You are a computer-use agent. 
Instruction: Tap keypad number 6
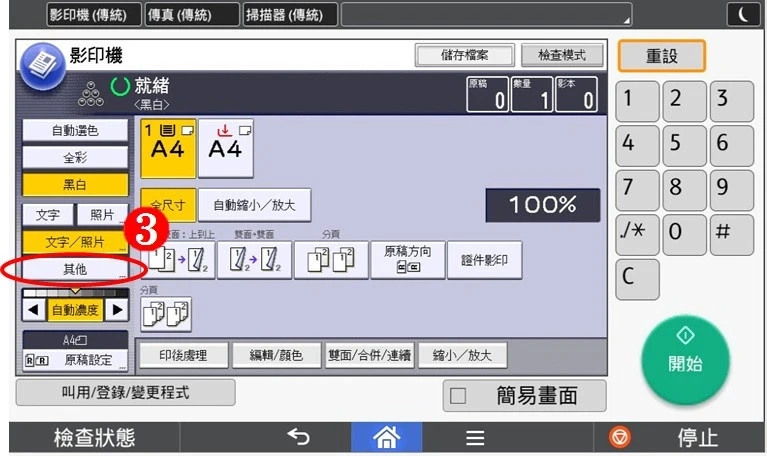point(732,146)
